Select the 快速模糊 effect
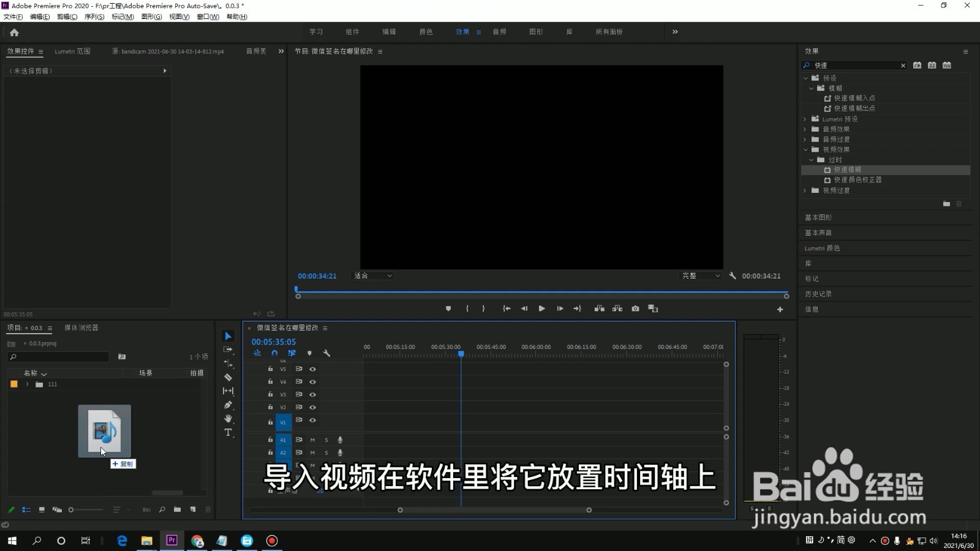The width and height of the screenshot is (980, 551). coord(848,170)
